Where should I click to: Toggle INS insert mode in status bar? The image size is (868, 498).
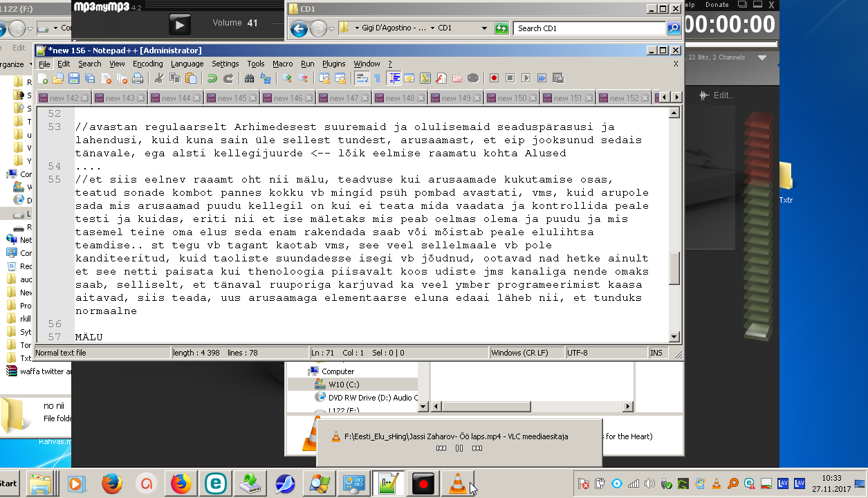coord(656,353)
